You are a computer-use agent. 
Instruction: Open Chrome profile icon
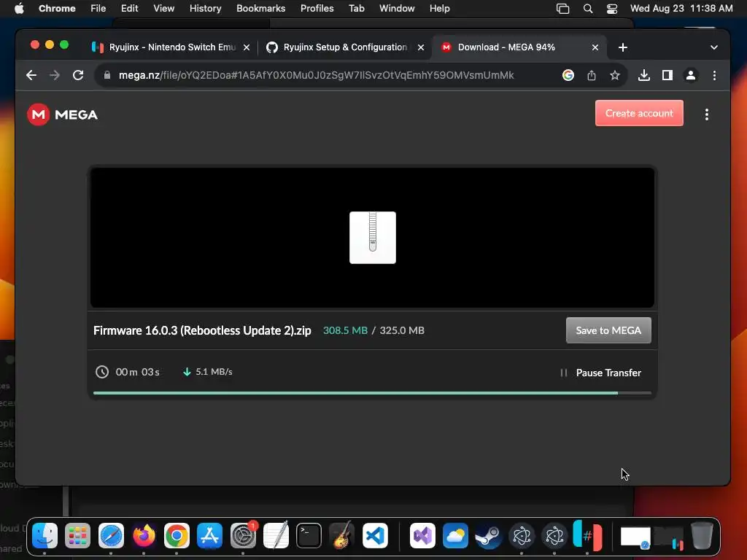pyautogui.click(x=690, y=75)
